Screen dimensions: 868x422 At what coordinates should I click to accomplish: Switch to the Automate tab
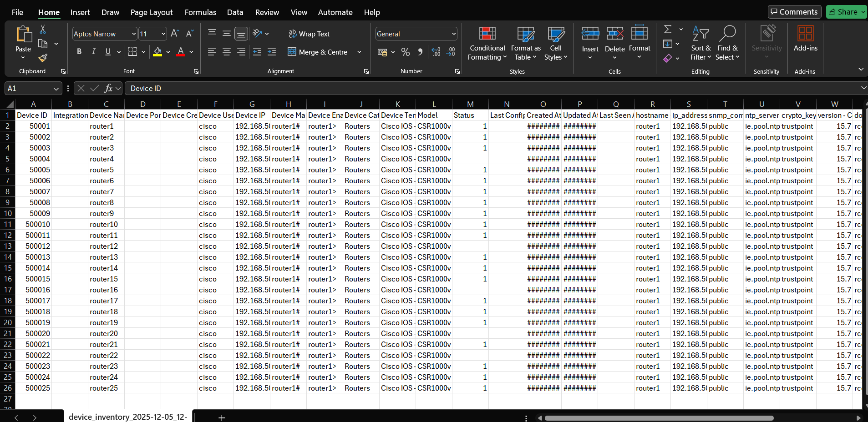pyautogui.click(x=335, y=12)
